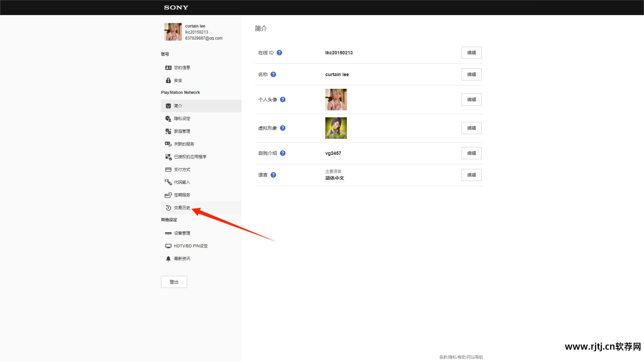
Task: Click the question mark next to 语言
Action: tap(273, 175)
